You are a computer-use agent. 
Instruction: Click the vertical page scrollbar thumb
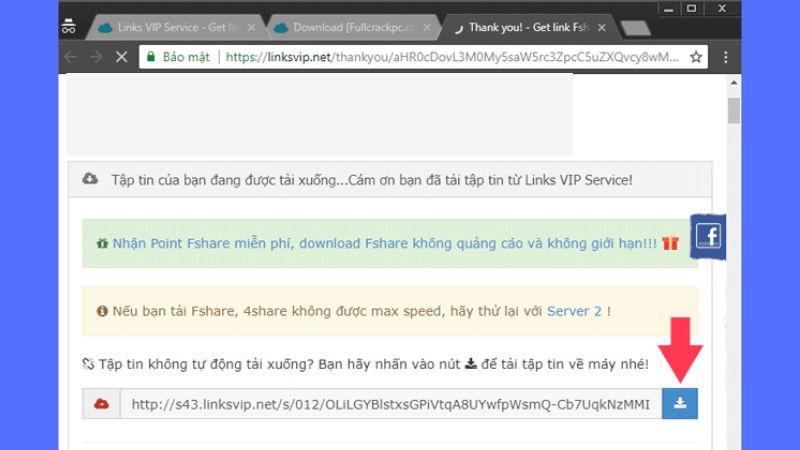(733, 110)
